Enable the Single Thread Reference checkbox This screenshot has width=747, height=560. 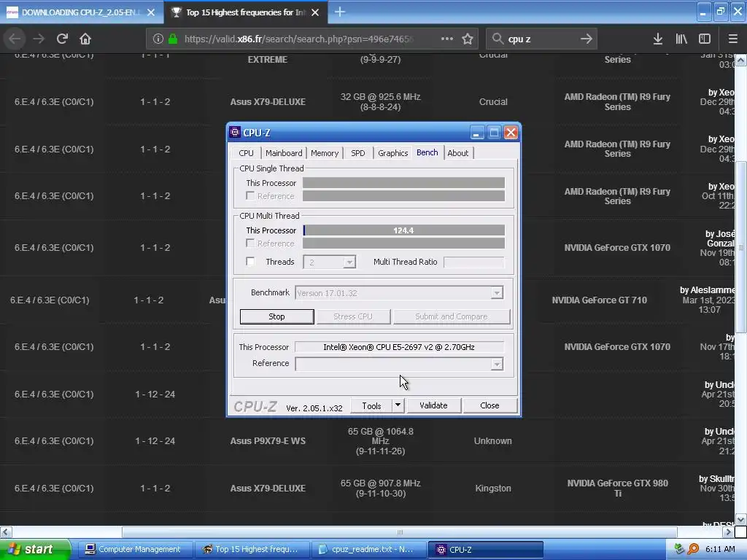click(x=250, y=195)
